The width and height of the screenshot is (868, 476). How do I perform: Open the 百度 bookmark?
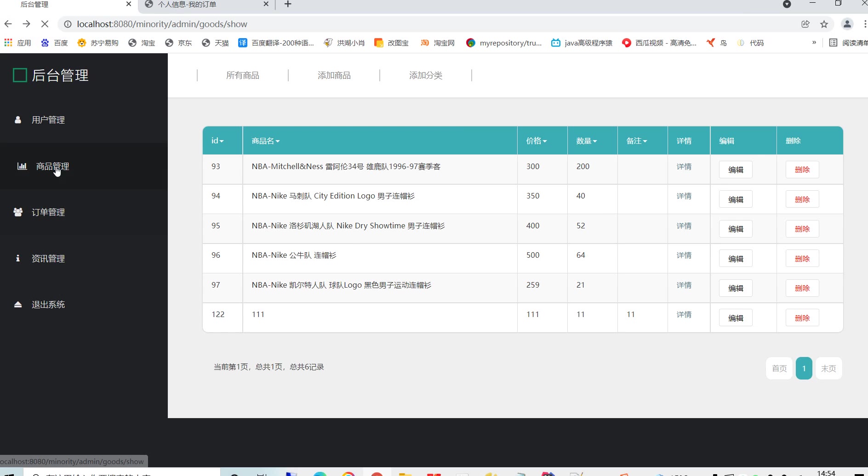(54, 43)
